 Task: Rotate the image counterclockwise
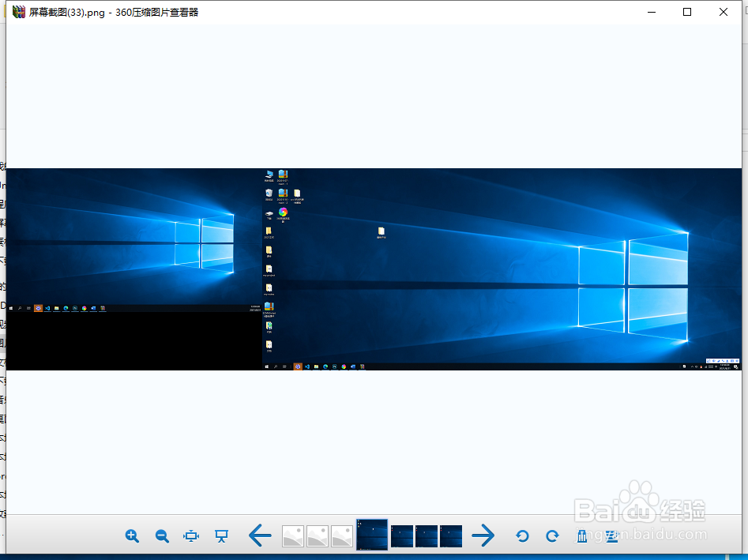coord(522,536)
